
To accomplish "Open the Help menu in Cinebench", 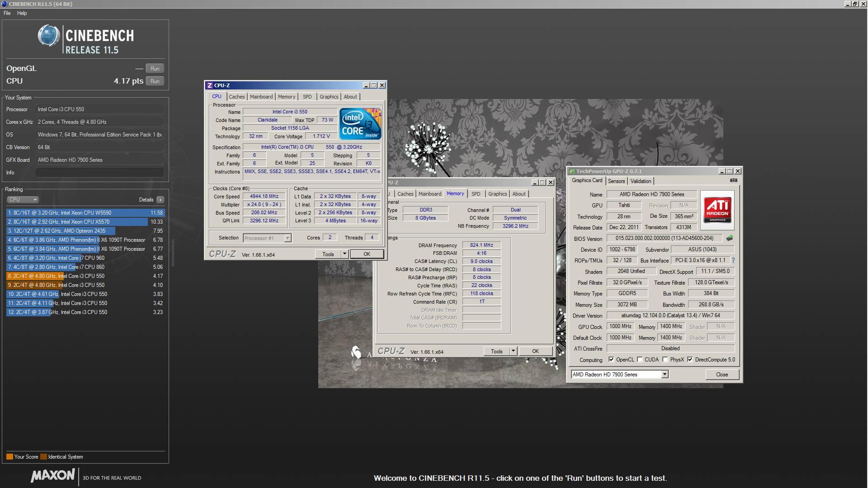I will click(22, 13).
